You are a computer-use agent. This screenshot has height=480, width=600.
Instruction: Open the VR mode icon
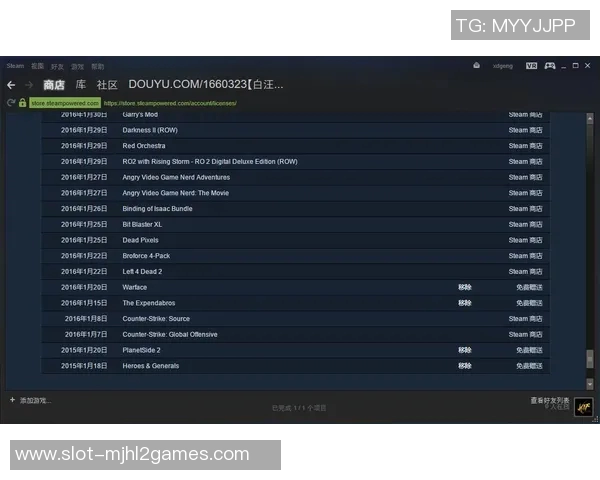(x=531, y=66)
